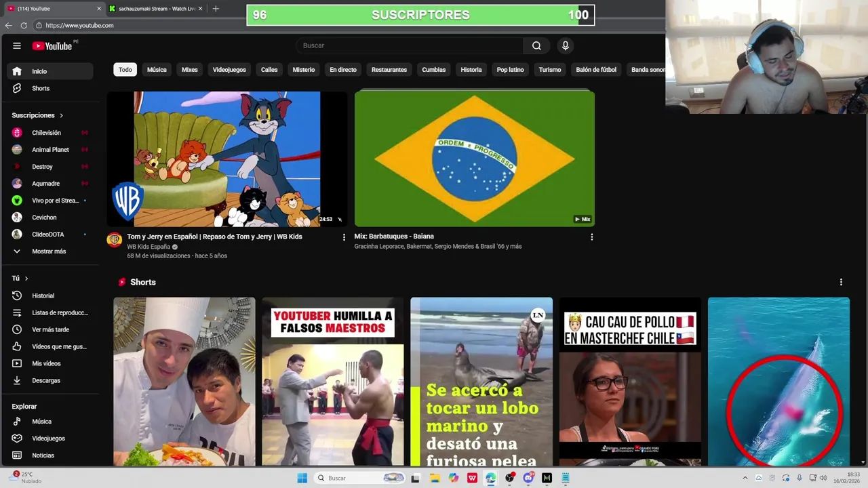Select the Misterio filter chip
Image resolution: width=868 pixels, height=488 pixels.
coord(304,70)
